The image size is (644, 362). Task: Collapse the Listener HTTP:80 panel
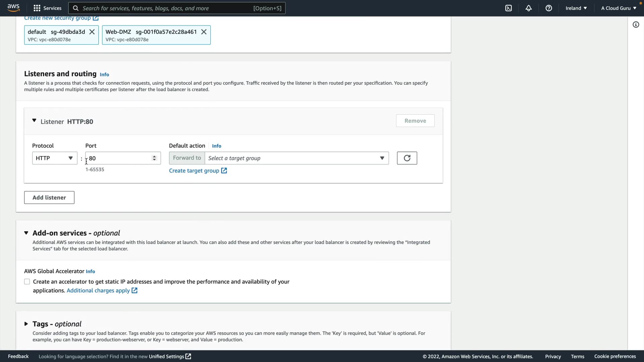tap(34, 121)
